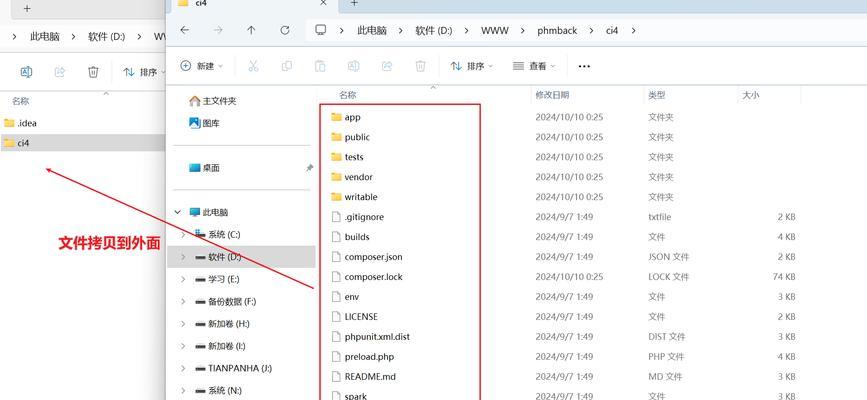Click phmback breadcrumb segment
867x400 pixels.
[x=557, y=30]
